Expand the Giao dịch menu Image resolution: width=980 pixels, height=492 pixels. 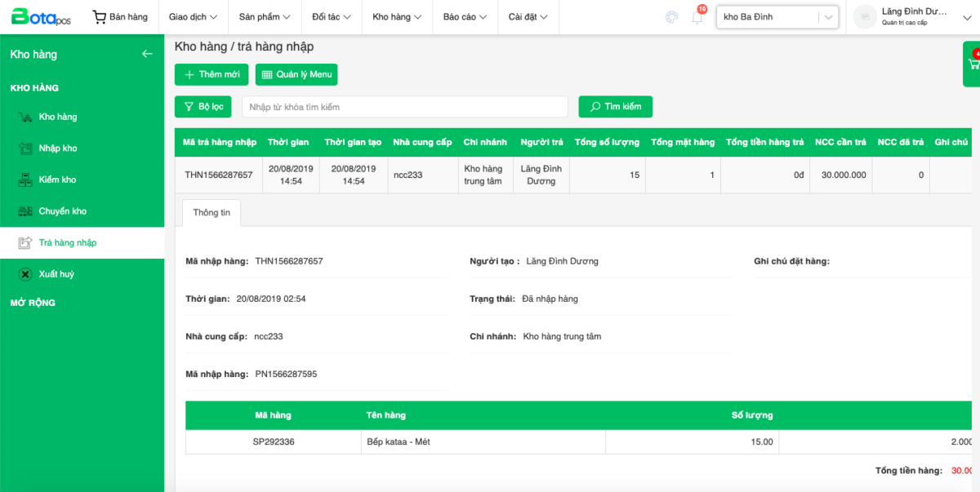[x=193, y=17]
